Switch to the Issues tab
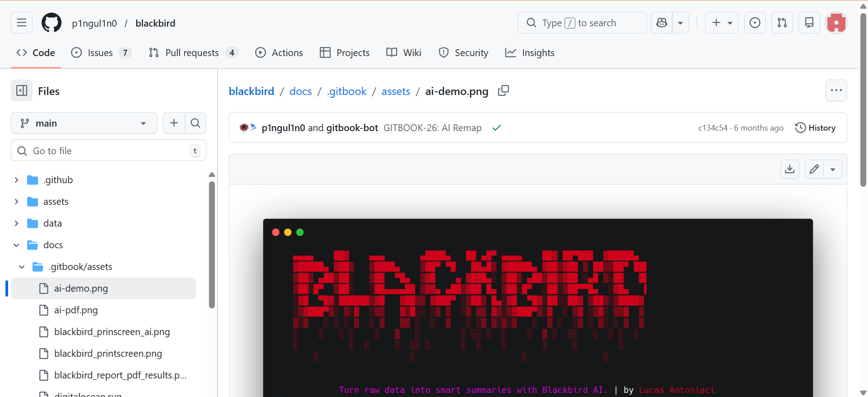Viewport: 868px width, 397px height. (101, 53)
